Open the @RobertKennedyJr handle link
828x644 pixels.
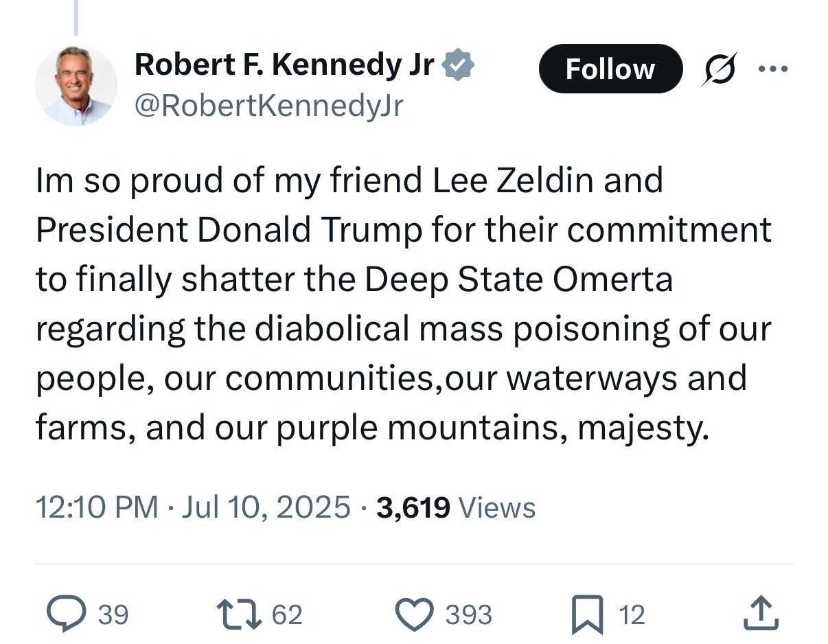click(268, 106)
